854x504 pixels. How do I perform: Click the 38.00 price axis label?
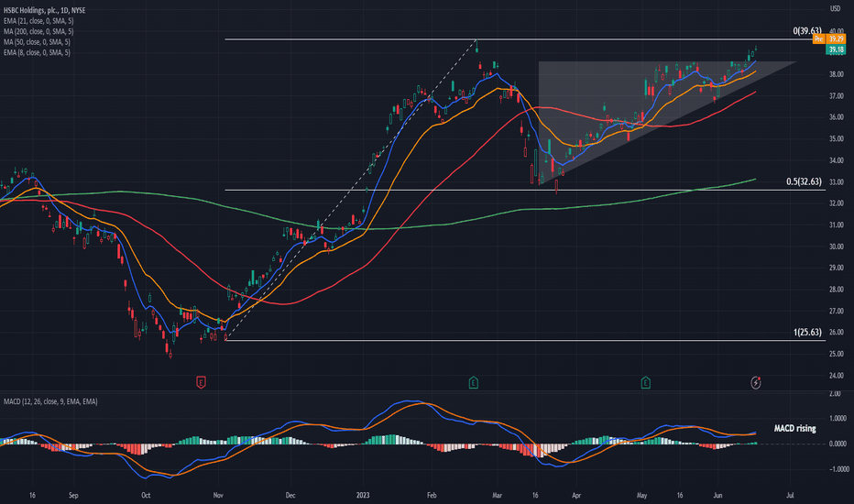(836, 74)
